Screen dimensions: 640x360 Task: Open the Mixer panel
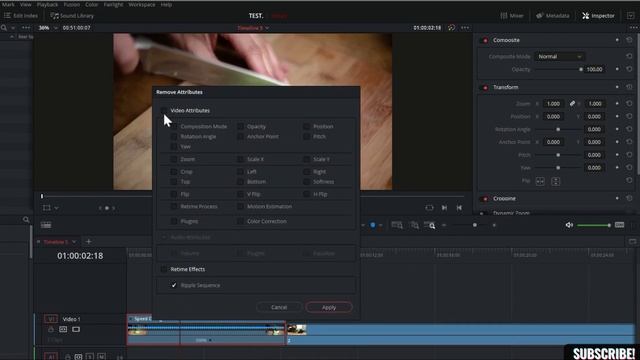point(512,16)
